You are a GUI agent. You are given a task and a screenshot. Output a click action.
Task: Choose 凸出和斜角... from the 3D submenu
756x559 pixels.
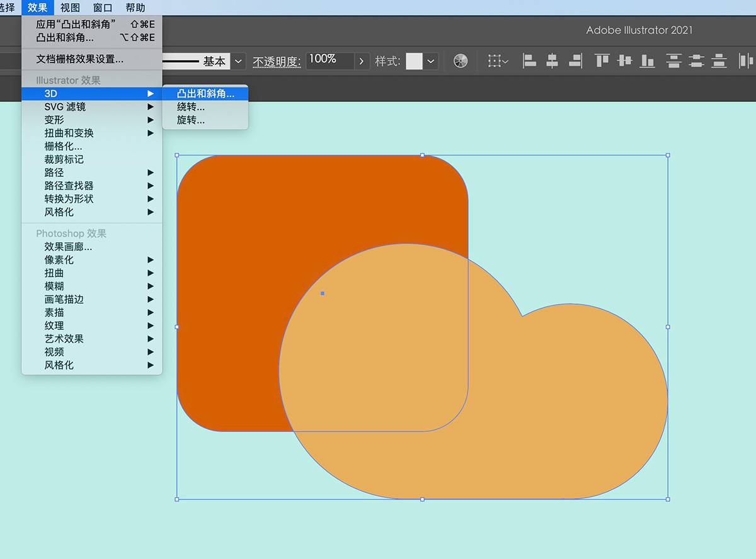[x=205, y=94]
